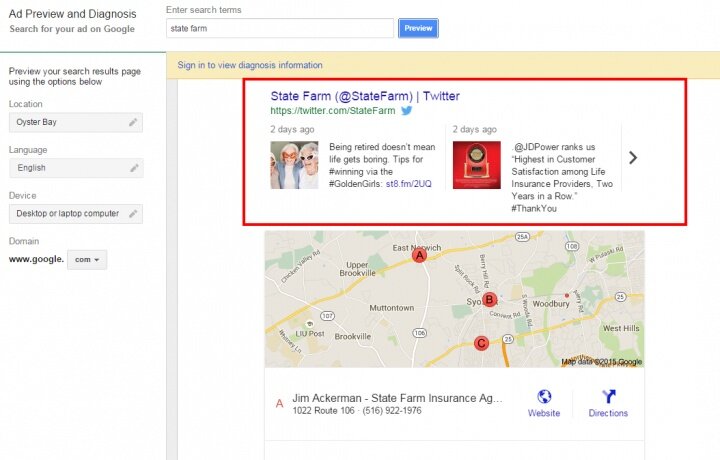
Task: Click the Website link label
Action: coord(544,413)
